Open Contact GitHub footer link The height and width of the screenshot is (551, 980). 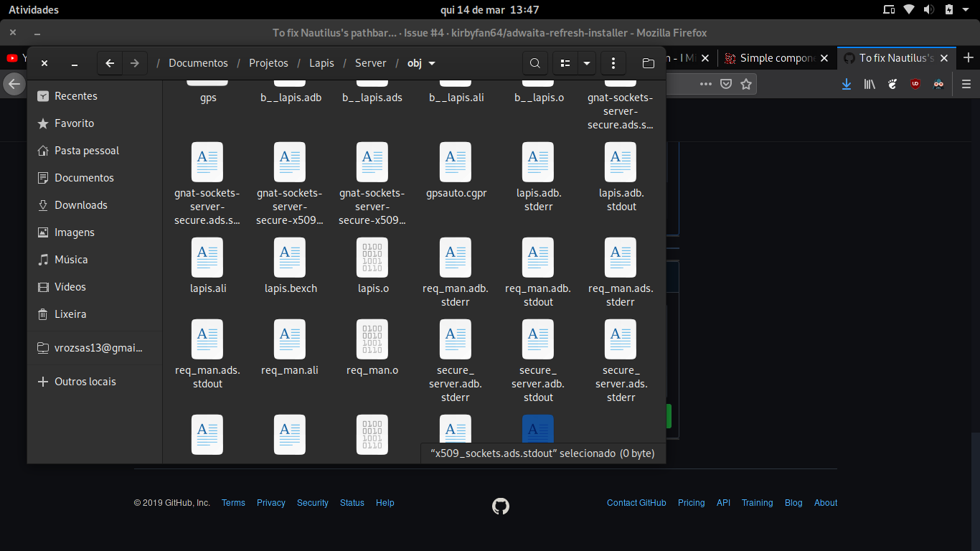636,503
